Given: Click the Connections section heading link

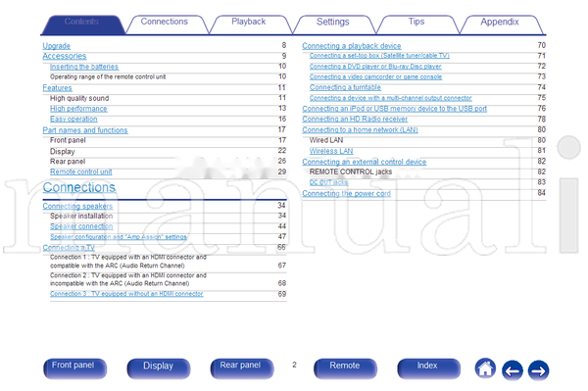Looking at the screenshot, I should tap(79, 187).
